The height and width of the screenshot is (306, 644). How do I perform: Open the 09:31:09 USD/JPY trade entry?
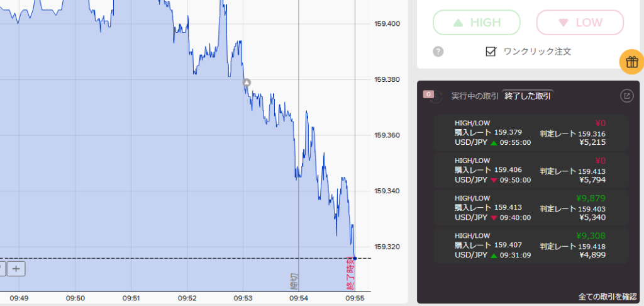[x=530, y=246]
